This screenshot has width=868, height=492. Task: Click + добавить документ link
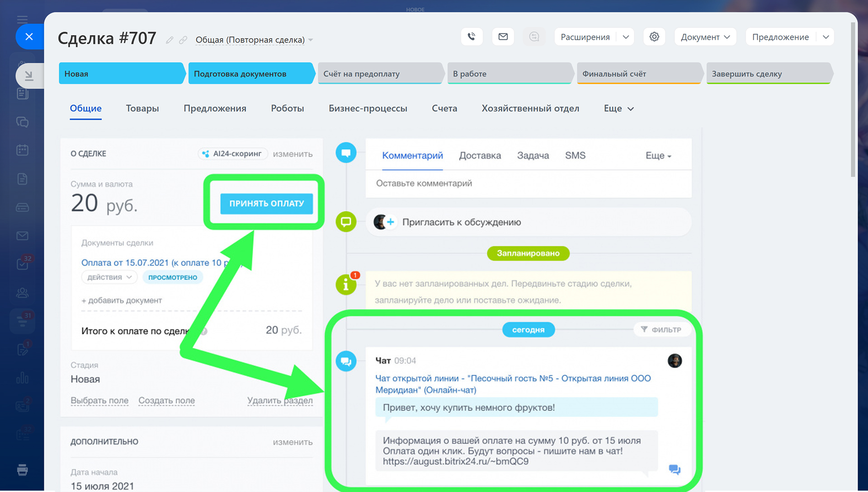122,300
